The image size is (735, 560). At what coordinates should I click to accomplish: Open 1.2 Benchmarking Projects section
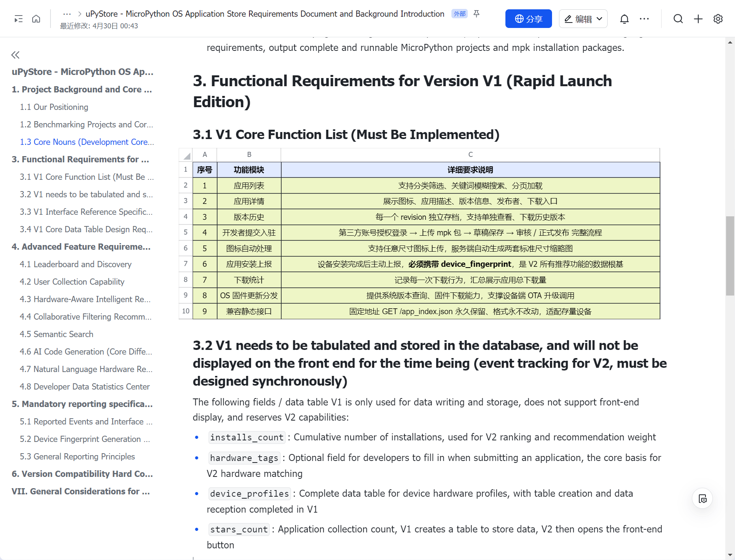coord(86,124)
